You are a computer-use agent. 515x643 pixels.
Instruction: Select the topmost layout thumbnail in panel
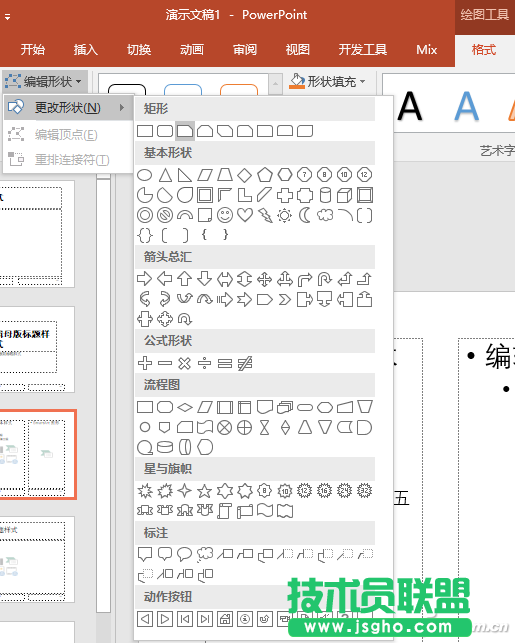pos(37,234)
